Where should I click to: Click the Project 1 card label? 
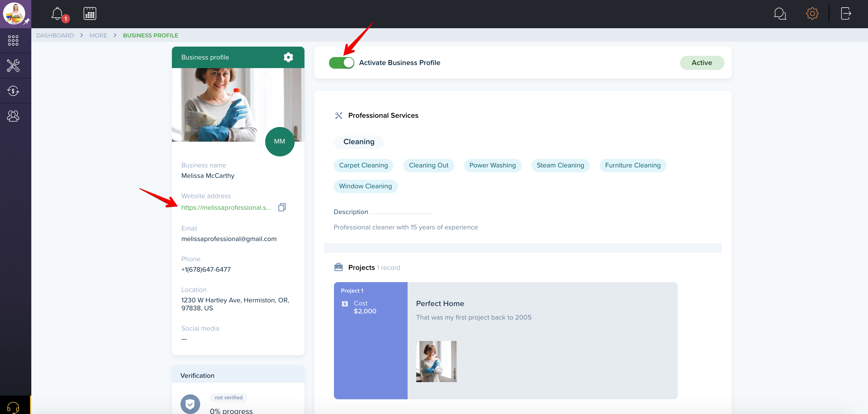point(352,290)
